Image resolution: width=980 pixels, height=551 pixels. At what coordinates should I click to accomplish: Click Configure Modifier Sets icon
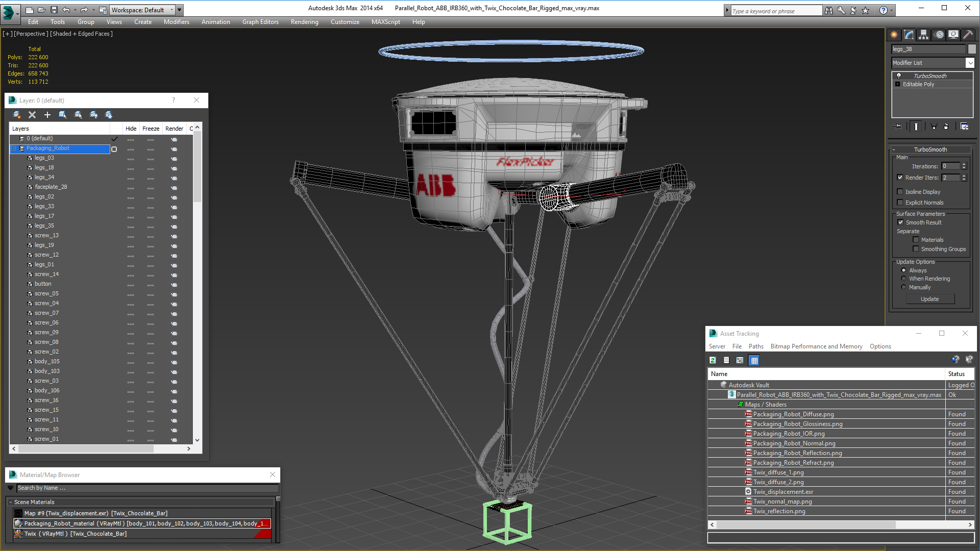click(x=964, y=127)
